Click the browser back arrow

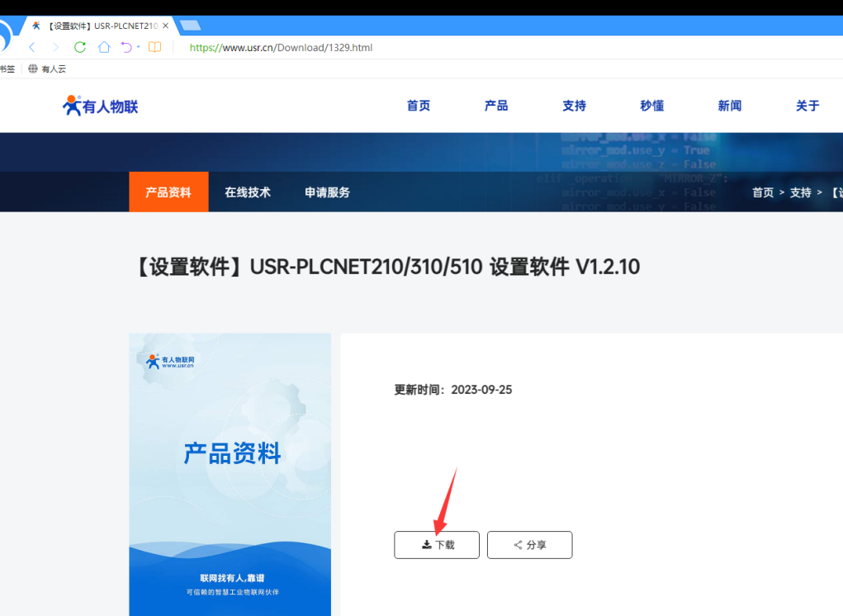[x=33, y=47]
